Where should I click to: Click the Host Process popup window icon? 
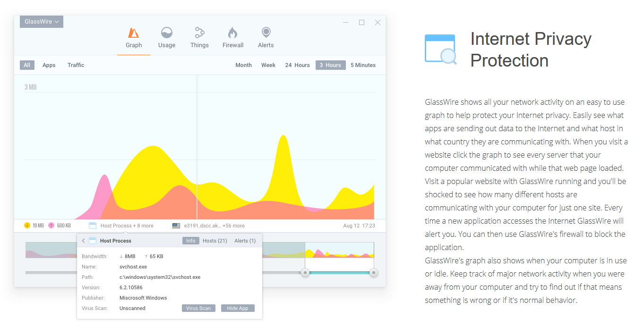tap(93, 241)
